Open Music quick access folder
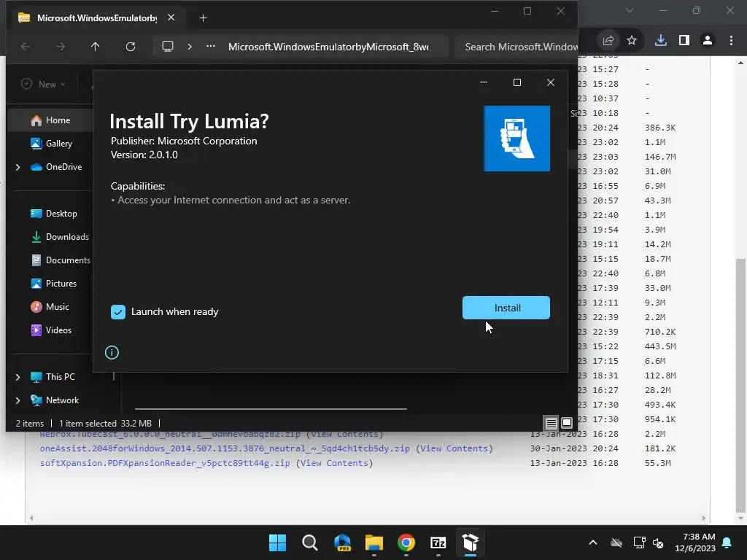The height and width of the screenshot is (560, 747). pos(50,307)
